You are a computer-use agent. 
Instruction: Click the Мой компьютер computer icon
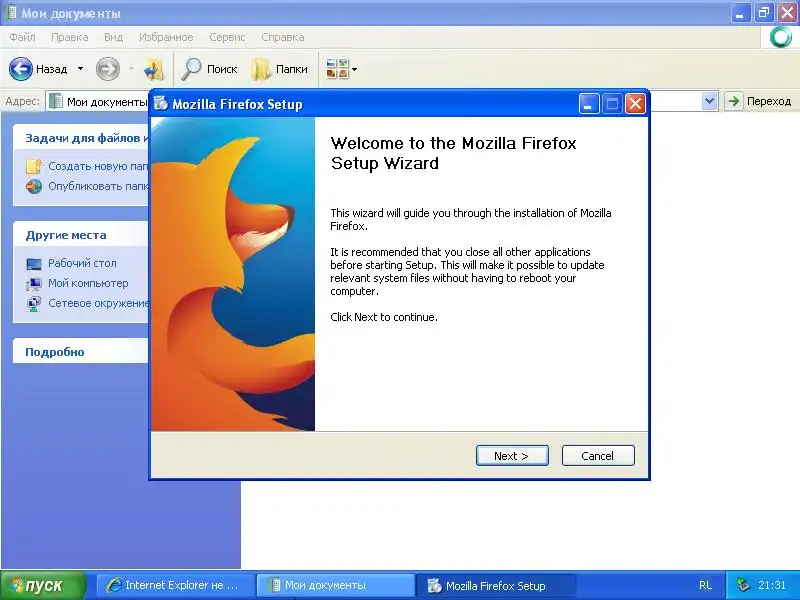tap(34, 284)
